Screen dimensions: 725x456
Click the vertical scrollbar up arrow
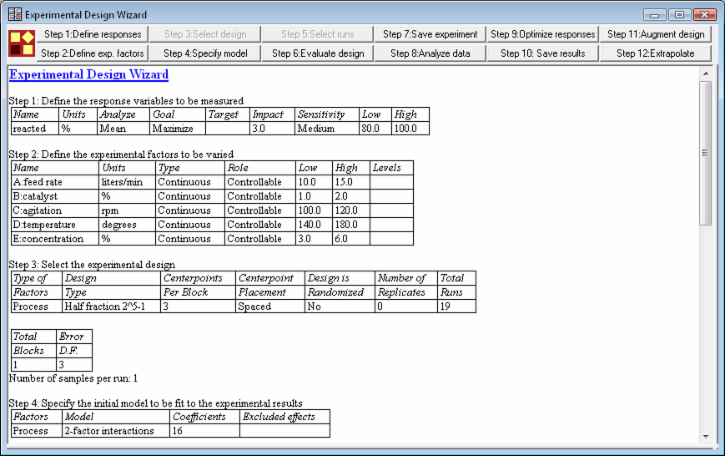tap(705, 74)
